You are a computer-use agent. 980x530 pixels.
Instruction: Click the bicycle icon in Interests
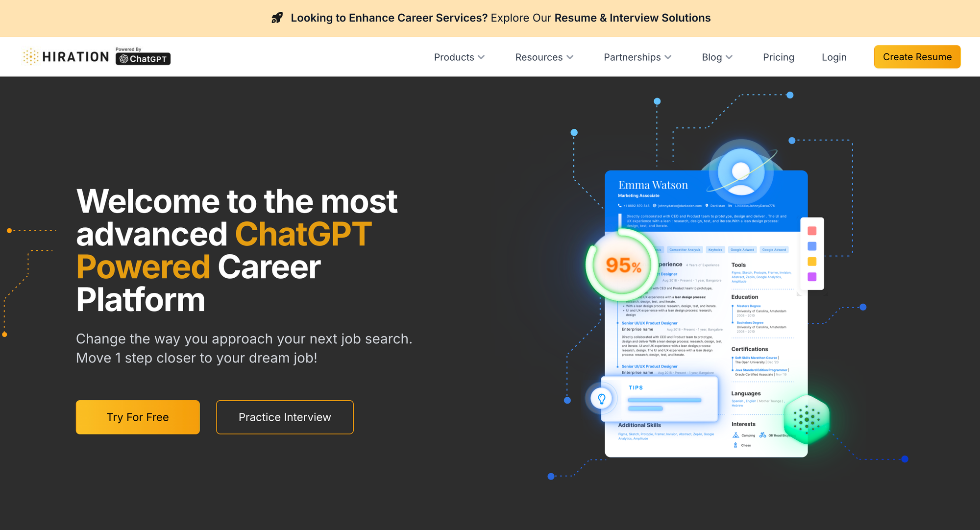[x=763, y=435]
